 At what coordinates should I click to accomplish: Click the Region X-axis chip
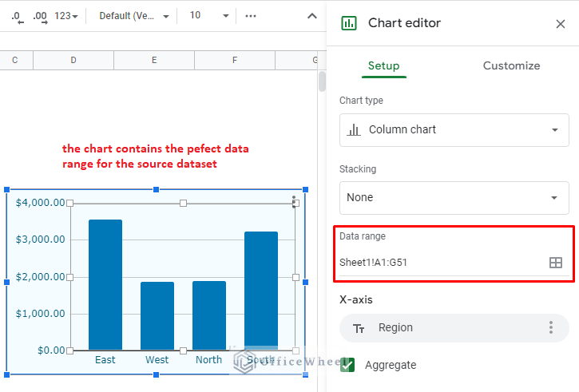[454, 328]
